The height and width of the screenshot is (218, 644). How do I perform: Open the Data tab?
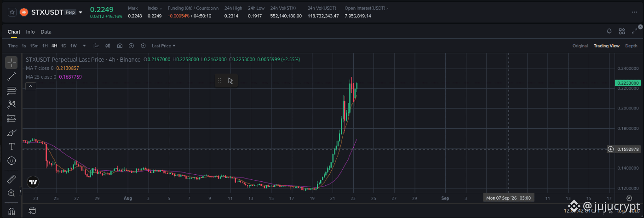point(46,32)
